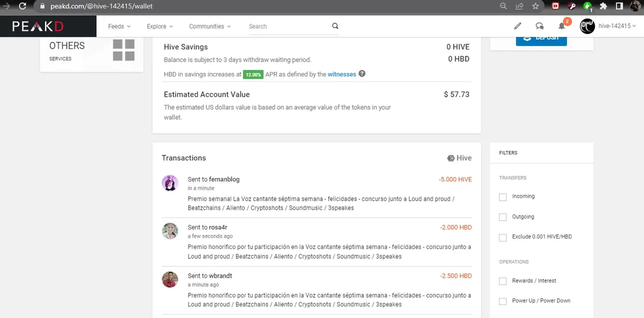Viewport: 644px width, 318px height.
Task: Open the chat messages icon
Action: point(539,26)
